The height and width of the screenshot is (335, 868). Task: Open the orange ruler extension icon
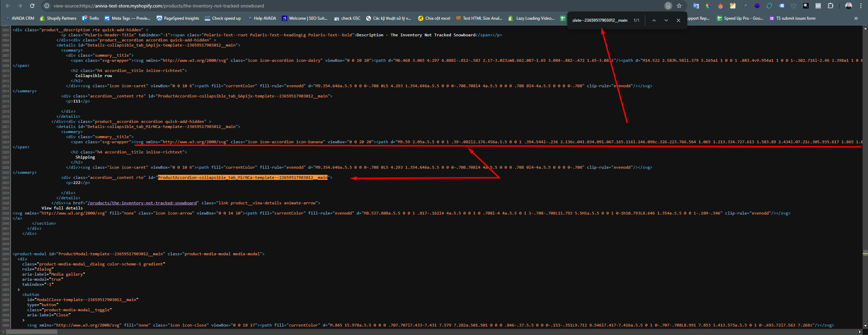[733, 6]
